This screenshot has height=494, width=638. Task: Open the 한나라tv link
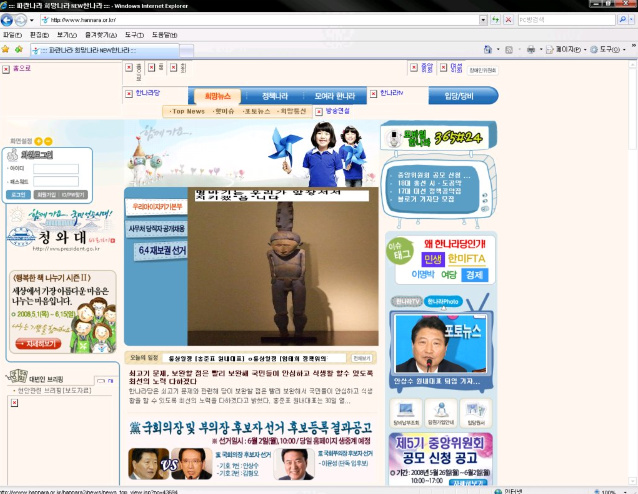point(391,93)
